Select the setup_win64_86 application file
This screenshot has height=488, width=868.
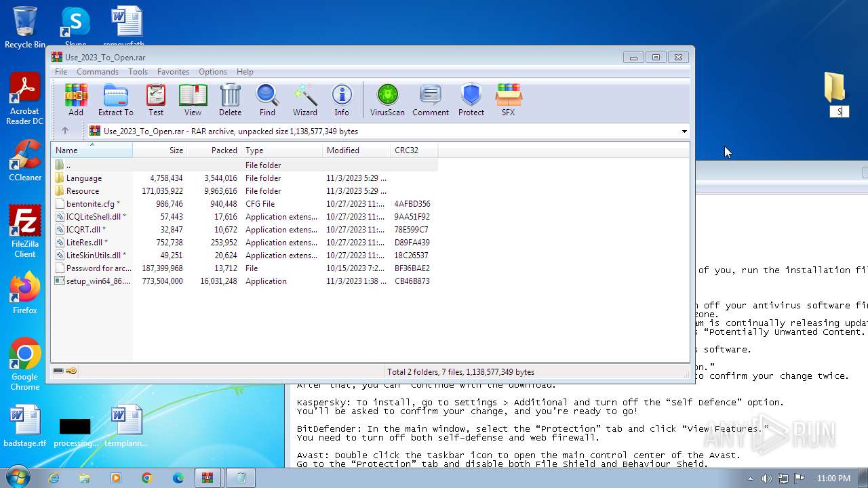click(245, 281)
